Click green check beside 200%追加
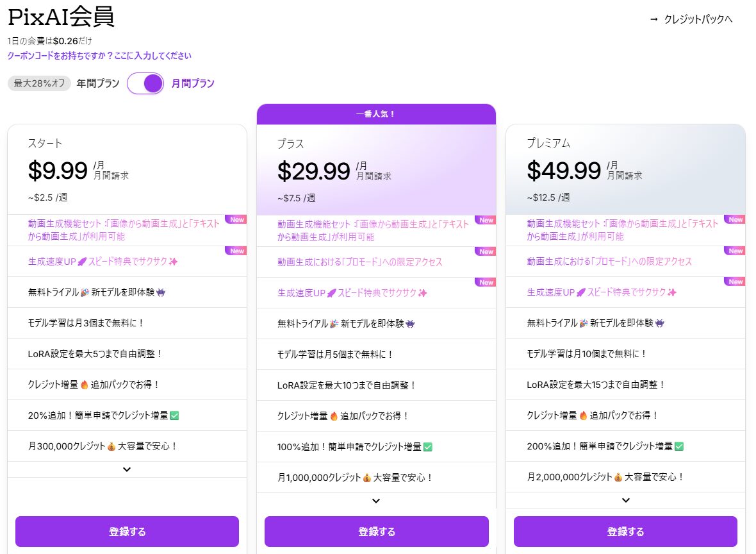This screenshot has width=756, height=554. point(679,446)
